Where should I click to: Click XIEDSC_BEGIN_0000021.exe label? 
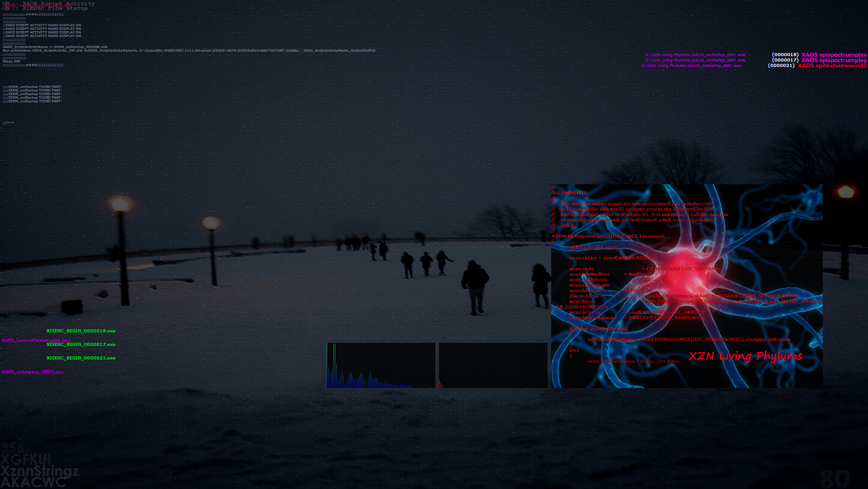pos(81,358)
